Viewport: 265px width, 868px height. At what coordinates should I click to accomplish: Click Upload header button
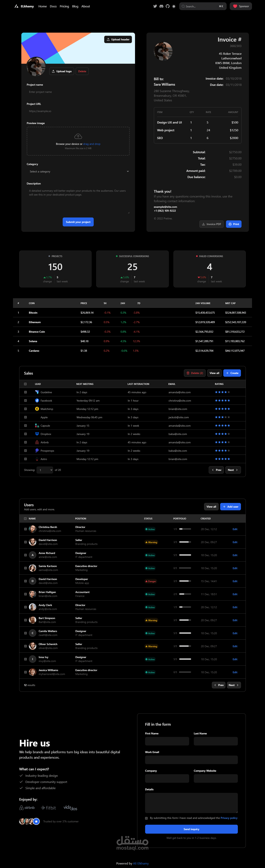(x=118, y=39)
